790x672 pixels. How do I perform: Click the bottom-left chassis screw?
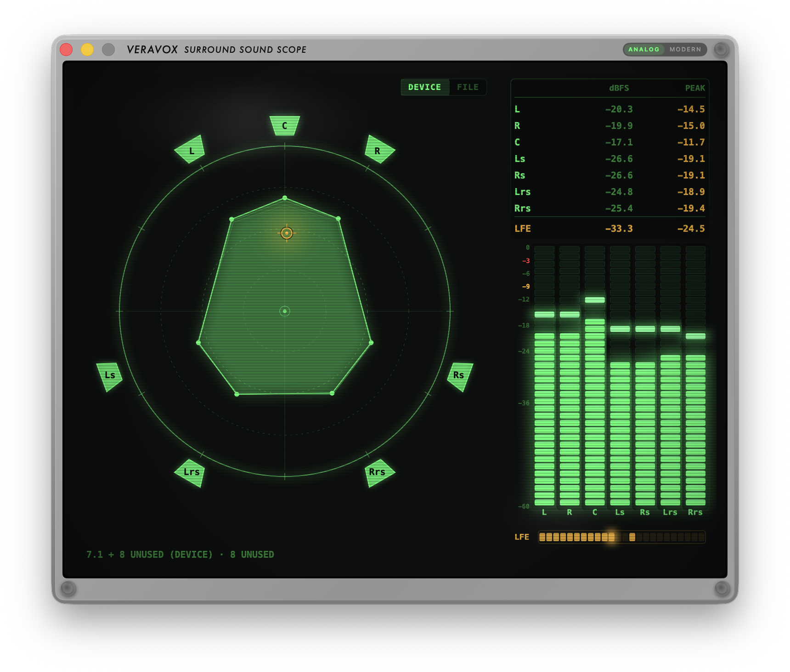68,588
